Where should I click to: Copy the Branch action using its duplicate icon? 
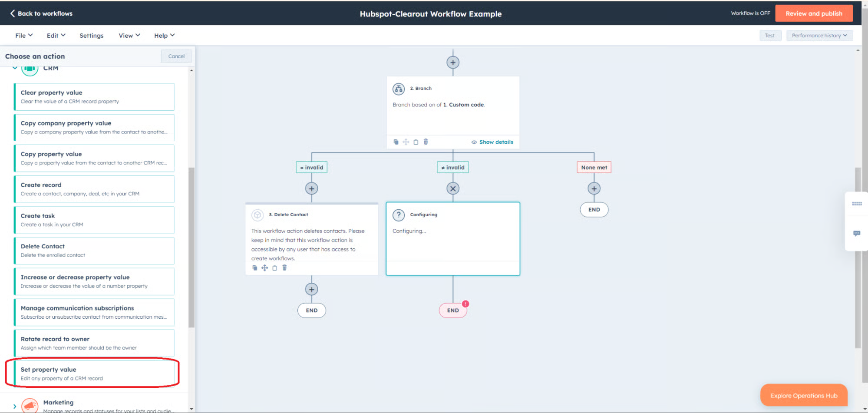tap(396, 142)
